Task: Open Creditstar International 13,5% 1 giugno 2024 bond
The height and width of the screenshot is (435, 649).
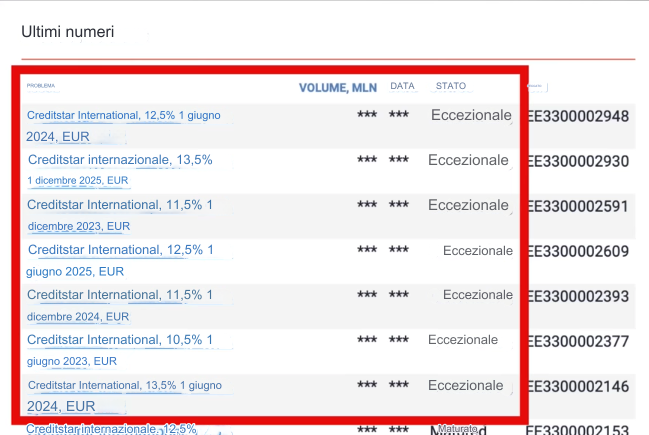Action: (x=124, y=395)
